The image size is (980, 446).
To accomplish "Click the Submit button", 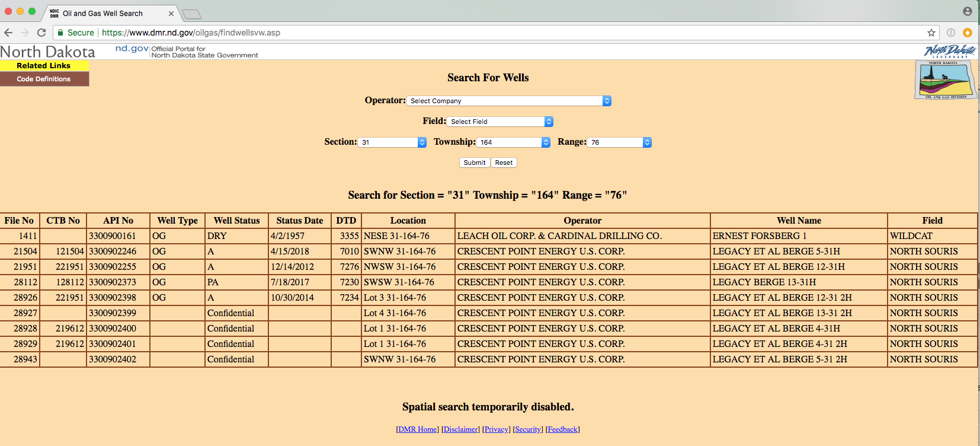I will coord(475,163).
